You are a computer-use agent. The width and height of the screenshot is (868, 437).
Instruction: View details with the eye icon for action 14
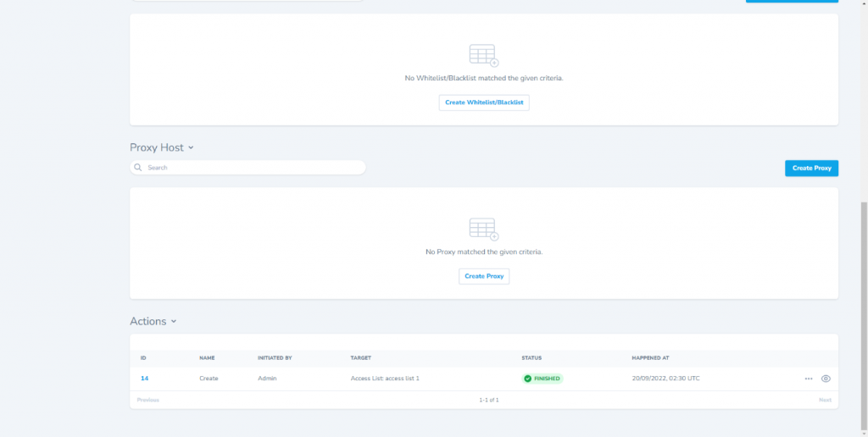coord(826,379)
